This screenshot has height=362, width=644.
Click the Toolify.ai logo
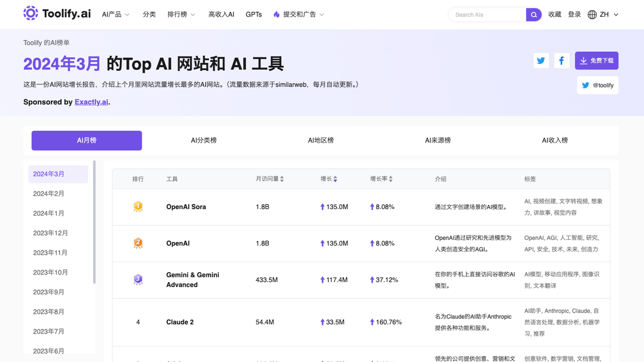click(57, 14)
